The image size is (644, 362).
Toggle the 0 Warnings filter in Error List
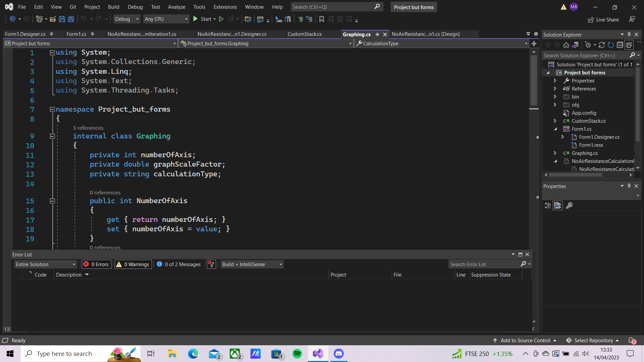click(x=133, y=264)
